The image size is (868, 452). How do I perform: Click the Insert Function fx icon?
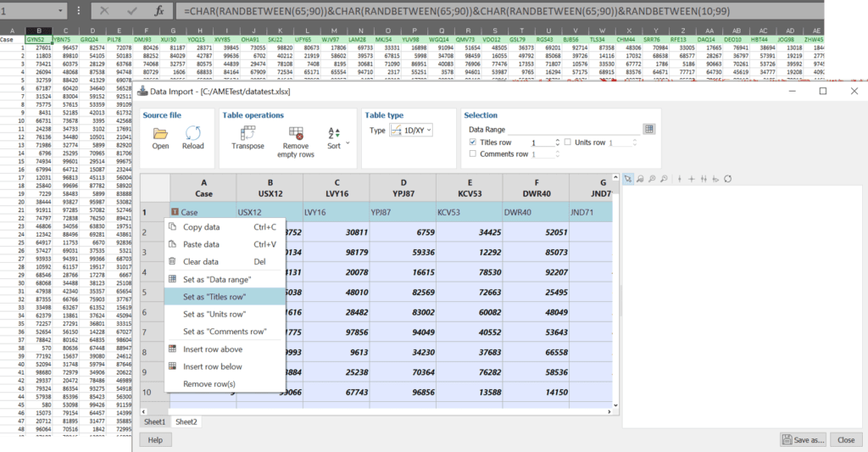click(x=159, y=12)
